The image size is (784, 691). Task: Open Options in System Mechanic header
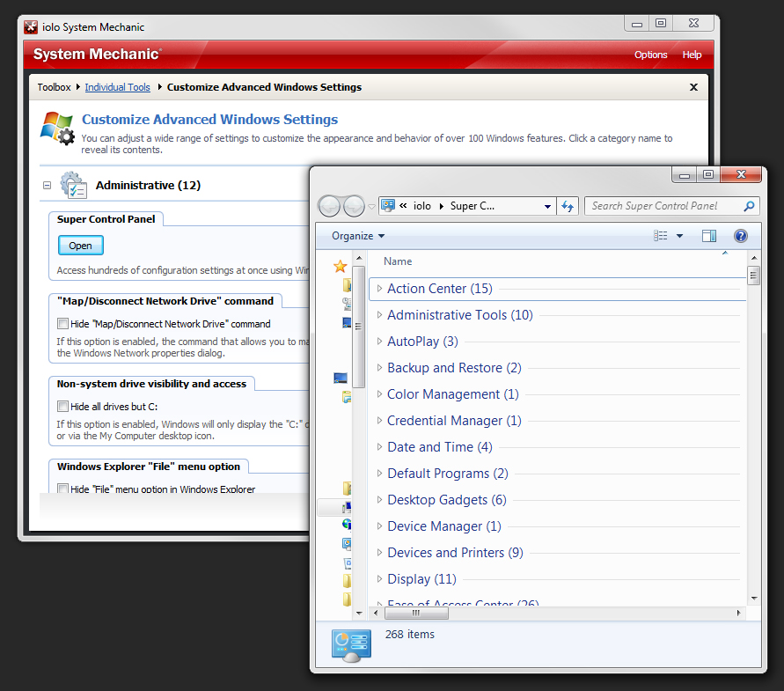pyautogui.click(x=650, y=55)
